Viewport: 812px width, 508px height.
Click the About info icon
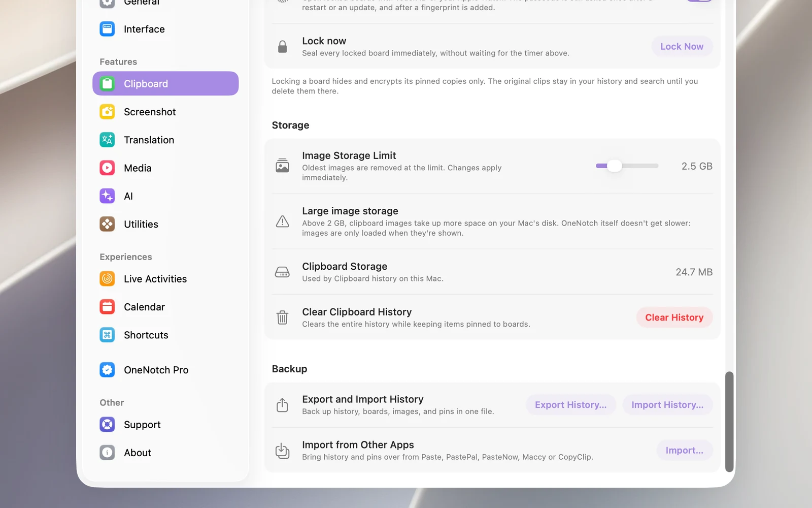coord(107,453)
